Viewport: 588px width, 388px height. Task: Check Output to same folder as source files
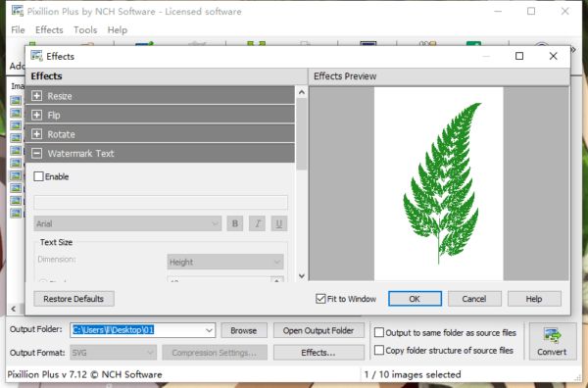(x=379, y=332)
